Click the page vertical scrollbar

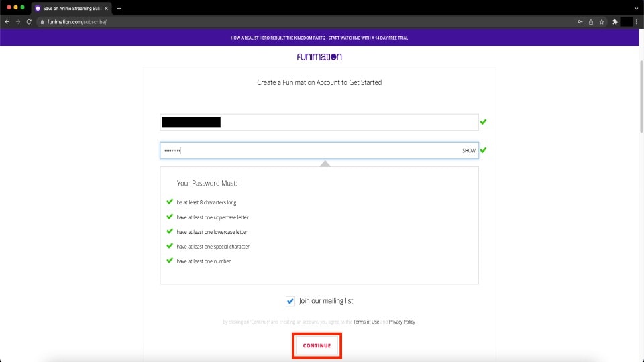click(x=641, y=97)
